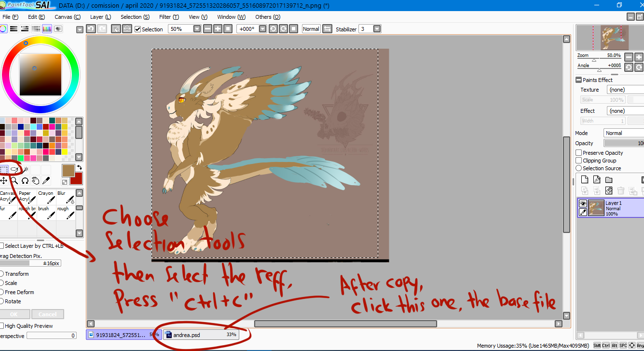644x351 pixels.
Task: Enable Selection Source option
Action: [x=579, y=168]
